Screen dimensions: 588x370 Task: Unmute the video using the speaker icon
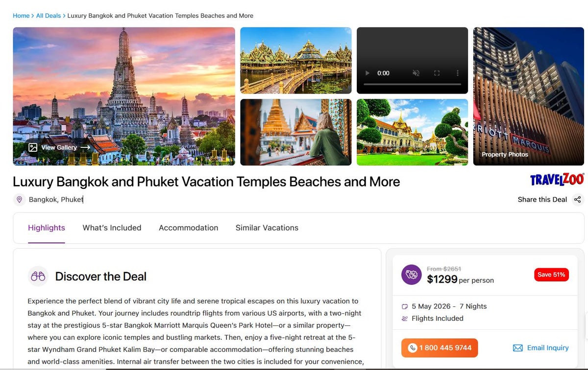coord(416,73)
